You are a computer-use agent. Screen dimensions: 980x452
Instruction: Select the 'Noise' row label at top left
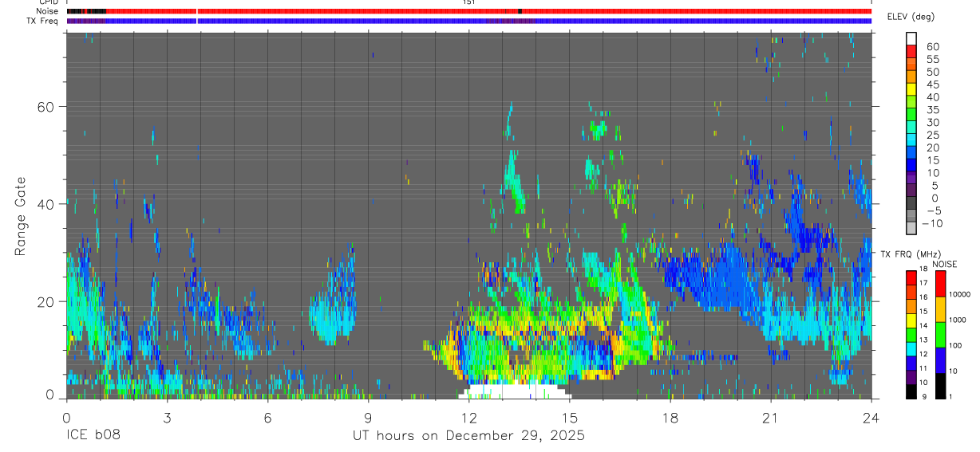coord(49,11)
